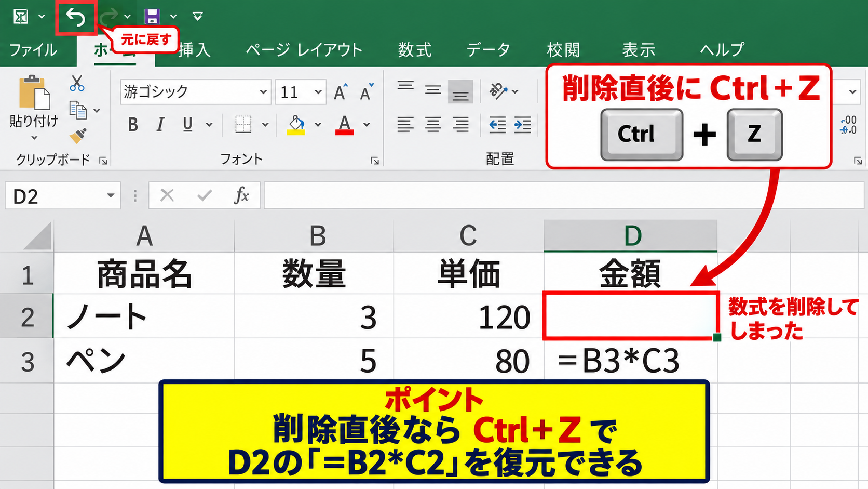The width and height of the screenshot is (868, 489).
Task: Copy selection with the copy icon
Action: click(x=78, y=110)
